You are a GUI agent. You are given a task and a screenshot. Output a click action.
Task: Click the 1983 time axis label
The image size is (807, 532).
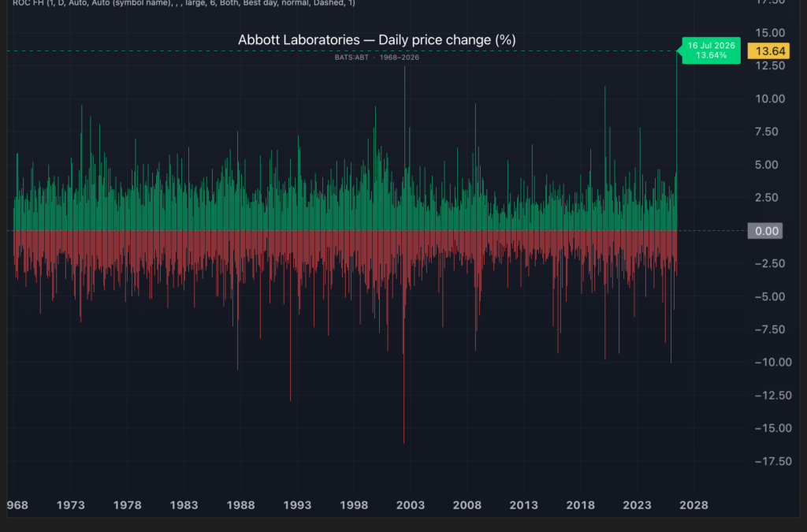tap(184, 505)
